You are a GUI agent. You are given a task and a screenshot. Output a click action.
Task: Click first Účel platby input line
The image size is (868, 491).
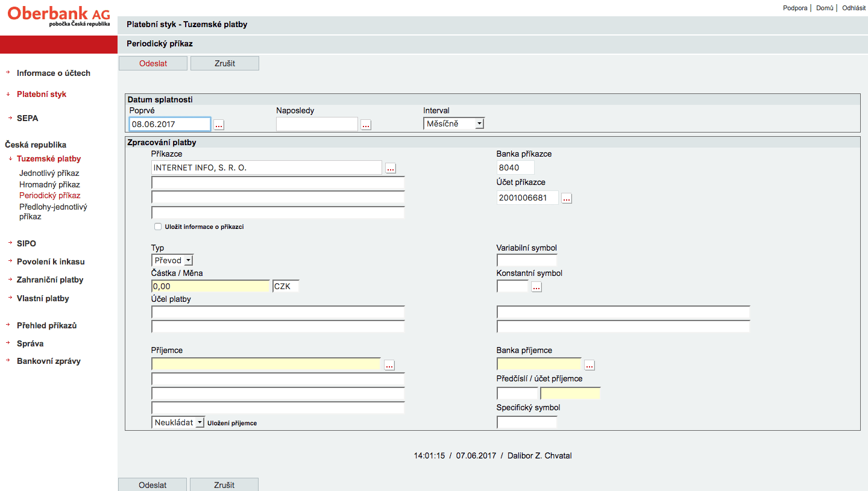tap(278, 312)
